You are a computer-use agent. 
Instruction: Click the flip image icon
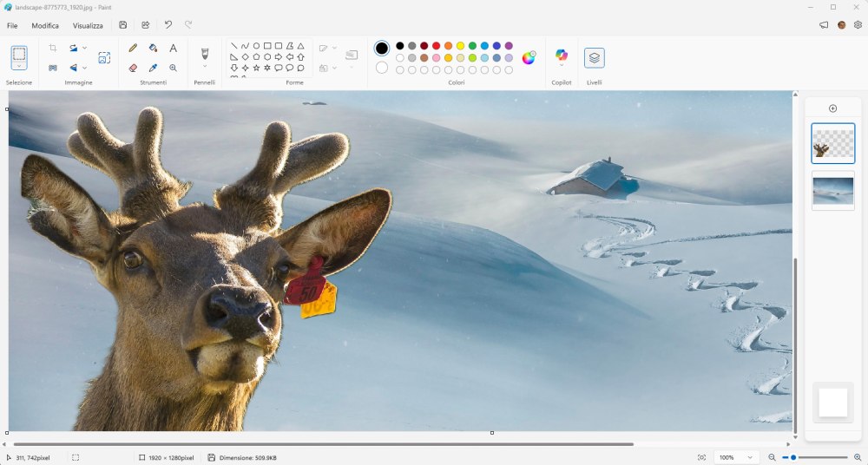coord(73,68)
